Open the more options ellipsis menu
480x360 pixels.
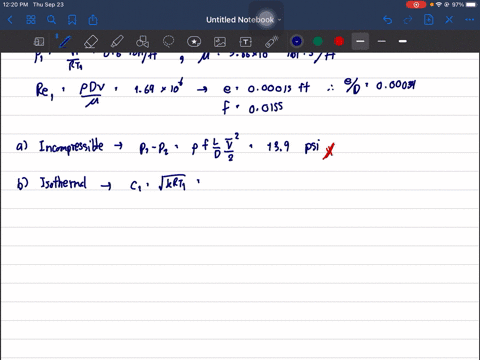click(x=470, y=20)
